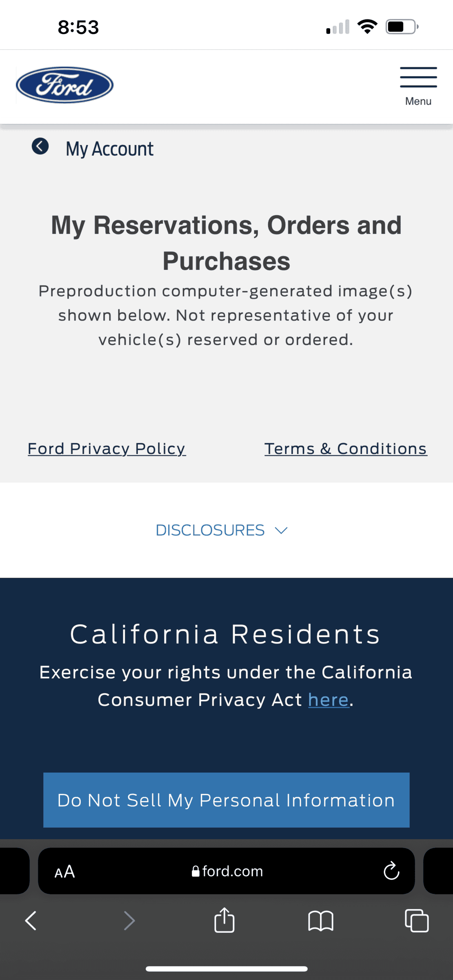Open the My Account link
The height and width of the screenshot is (980, 453).
(109, 149)
